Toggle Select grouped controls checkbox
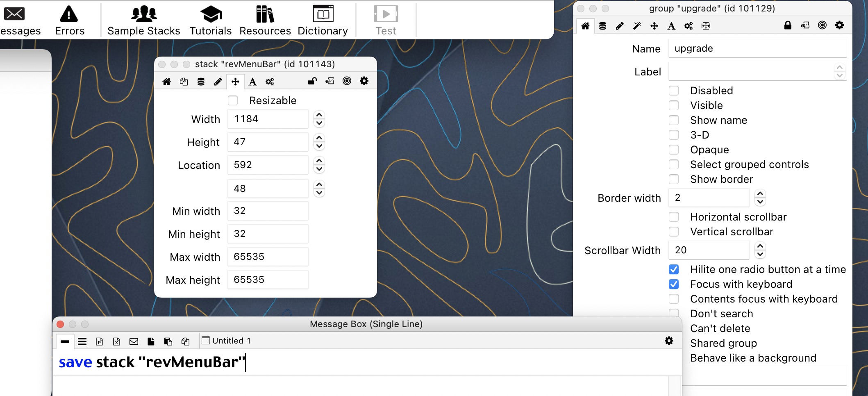Viewport: 868px width, 396px height. point(674,164)
